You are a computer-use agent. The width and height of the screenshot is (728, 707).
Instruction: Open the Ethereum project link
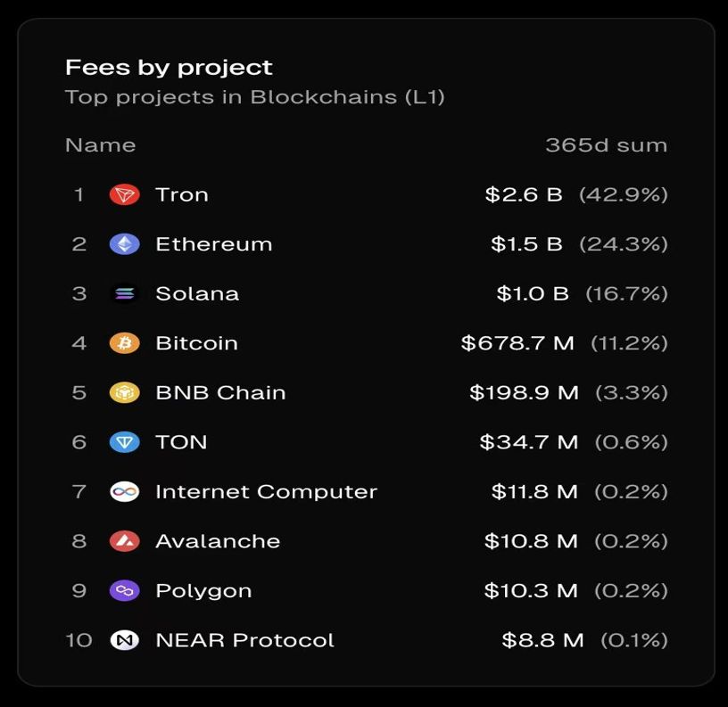click(213, 244)
